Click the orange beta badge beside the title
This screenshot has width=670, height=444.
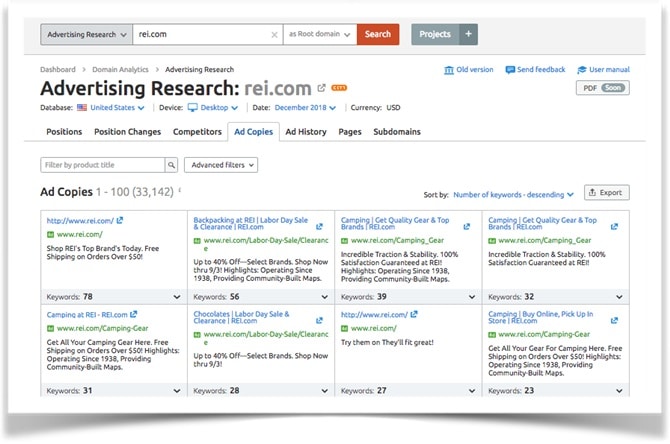coord(339,88)
